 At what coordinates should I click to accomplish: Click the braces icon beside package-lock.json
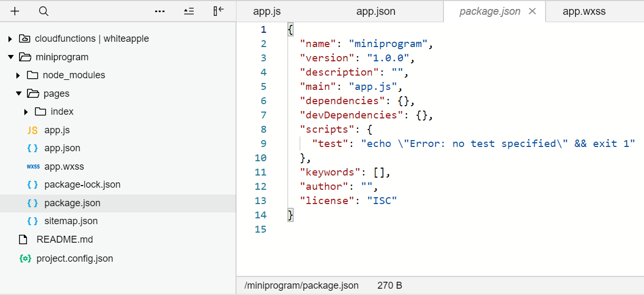32,185
